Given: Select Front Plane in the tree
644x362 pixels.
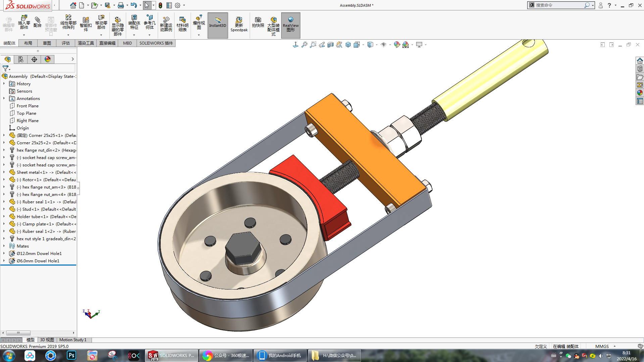Looking at the screenshot, I should coord(28,106).
